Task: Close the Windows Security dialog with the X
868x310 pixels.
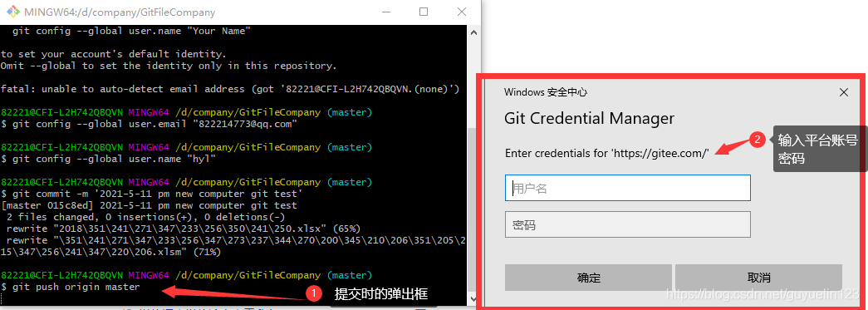Action: click(844, 92)
